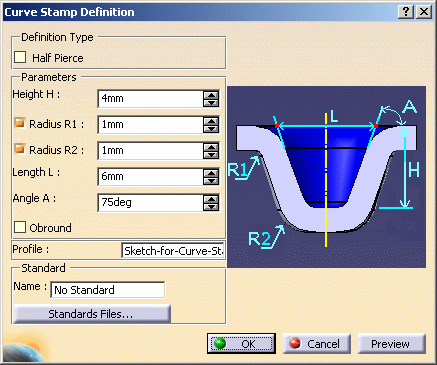Cancel the curve stamp definition

click(x=317, y=343)
